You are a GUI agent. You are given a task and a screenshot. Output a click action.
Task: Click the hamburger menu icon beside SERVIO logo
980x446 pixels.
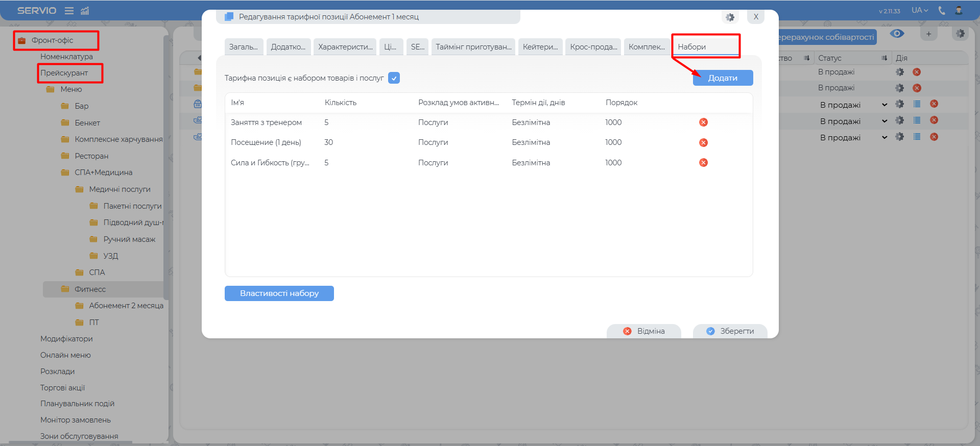[69, 11]
